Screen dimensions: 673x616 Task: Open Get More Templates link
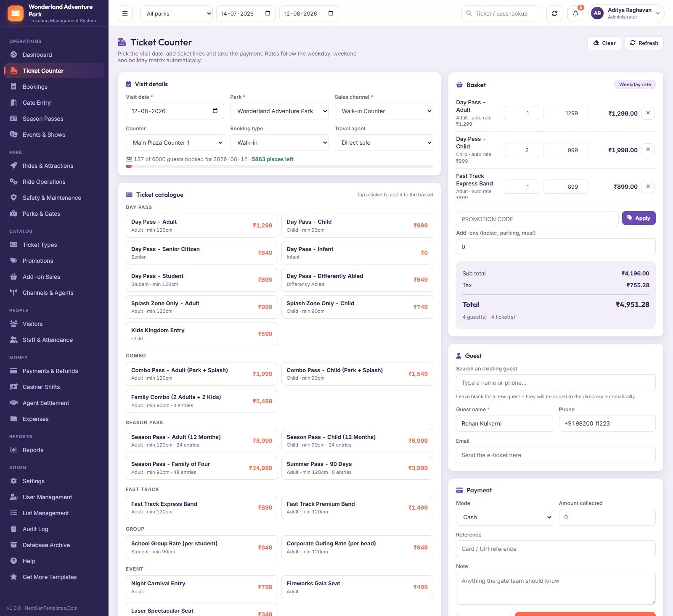point(54,577)
